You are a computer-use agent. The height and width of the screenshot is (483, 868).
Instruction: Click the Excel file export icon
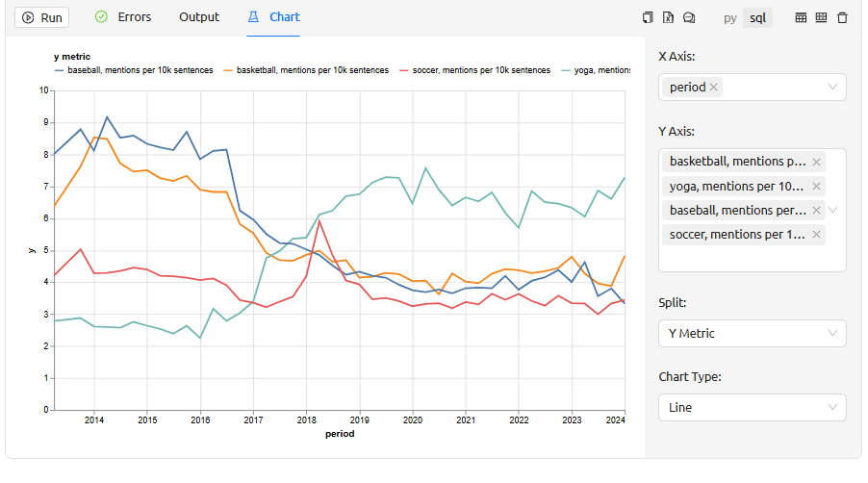tap(668, 17)
